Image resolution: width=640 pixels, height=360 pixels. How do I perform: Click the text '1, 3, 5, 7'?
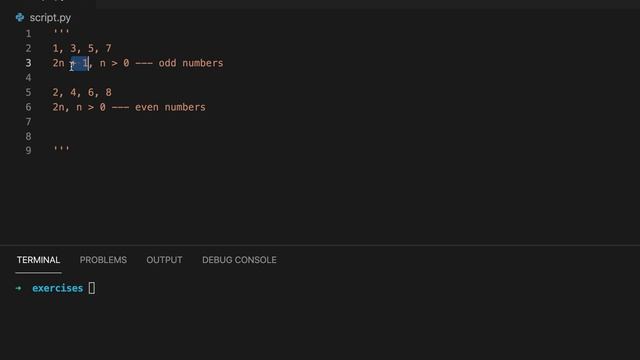pos(82,49)
